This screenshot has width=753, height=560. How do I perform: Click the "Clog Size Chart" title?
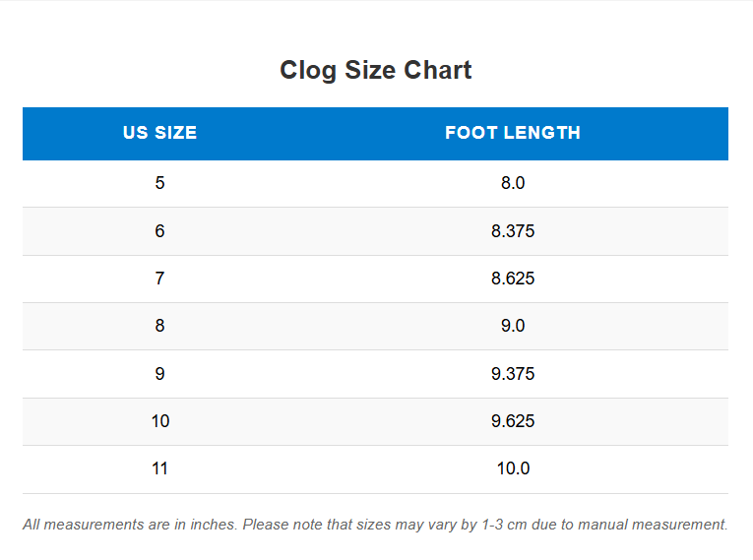pos(375,70)
